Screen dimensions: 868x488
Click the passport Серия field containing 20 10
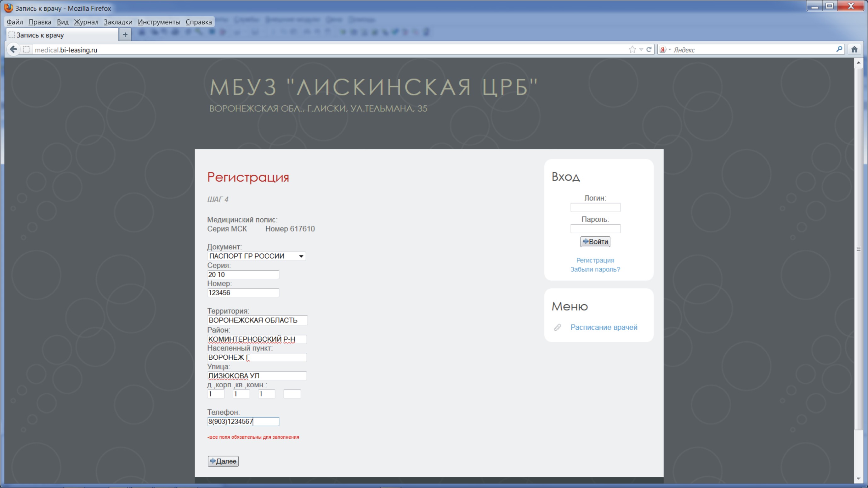(x=243, y=274)
